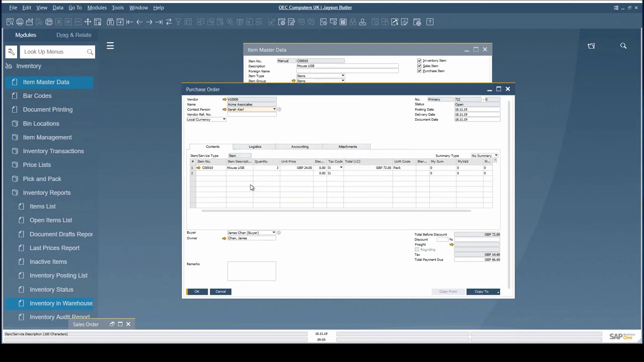This screenshot has width=644, height=362.
Task: Click the Quantity cell showing 3
Action: pos(267,167)
